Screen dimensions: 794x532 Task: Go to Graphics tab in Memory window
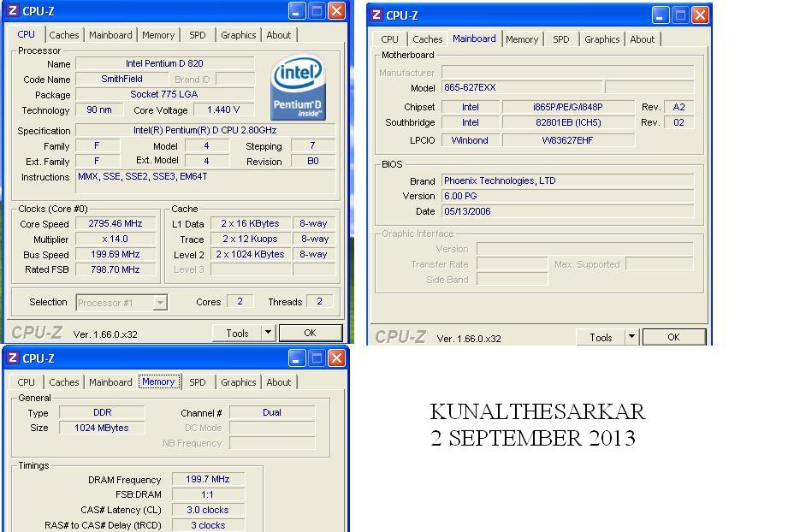pyautogui.click(x=238, y=382)
